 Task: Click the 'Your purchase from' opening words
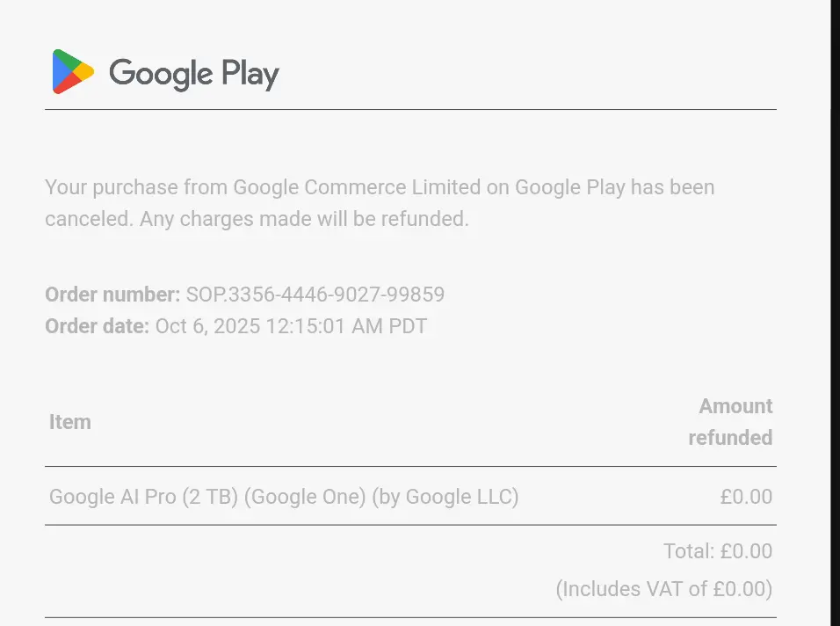[x=136, y=187]
